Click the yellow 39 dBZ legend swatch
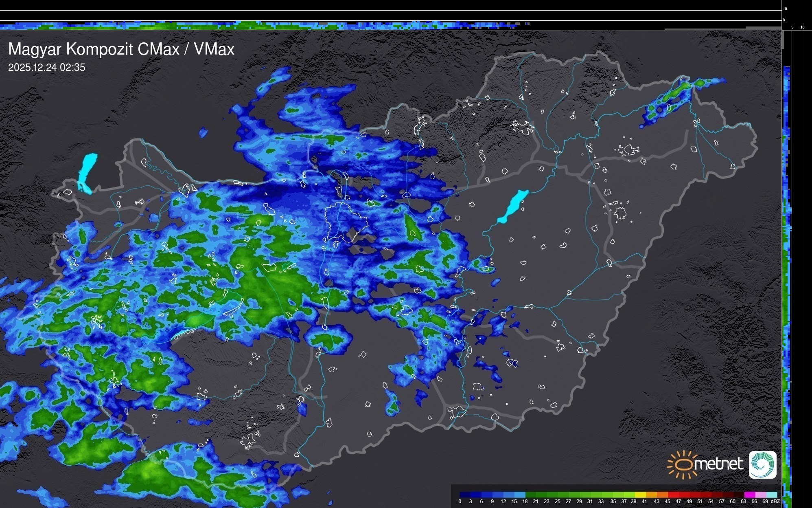The width and height of the screenshot is (812, 508). click(640, 495)
